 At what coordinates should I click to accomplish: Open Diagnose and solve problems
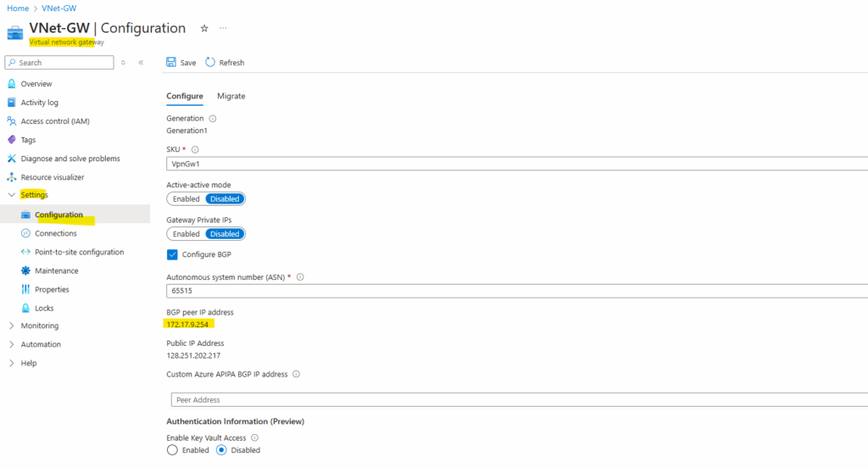70,159
